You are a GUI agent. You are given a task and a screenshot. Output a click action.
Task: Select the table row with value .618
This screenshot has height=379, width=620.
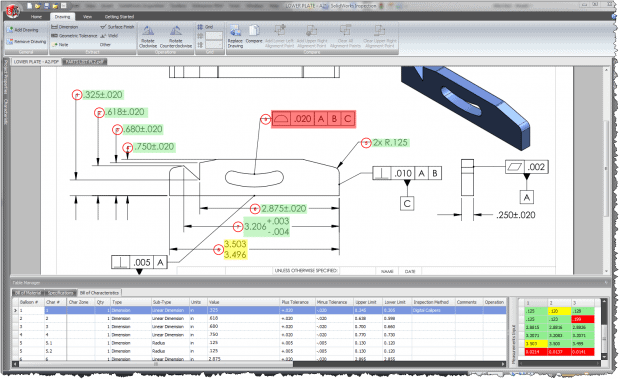259,319
